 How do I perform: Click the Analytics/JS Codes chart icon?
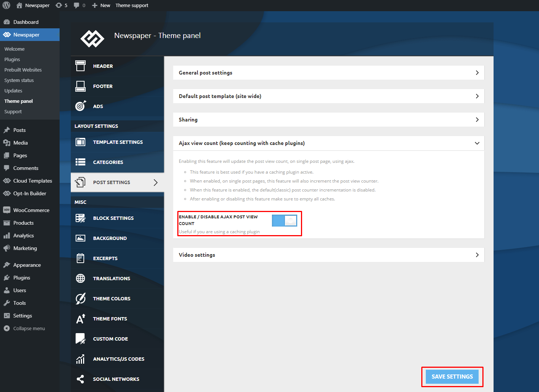[x=80, y=359]
